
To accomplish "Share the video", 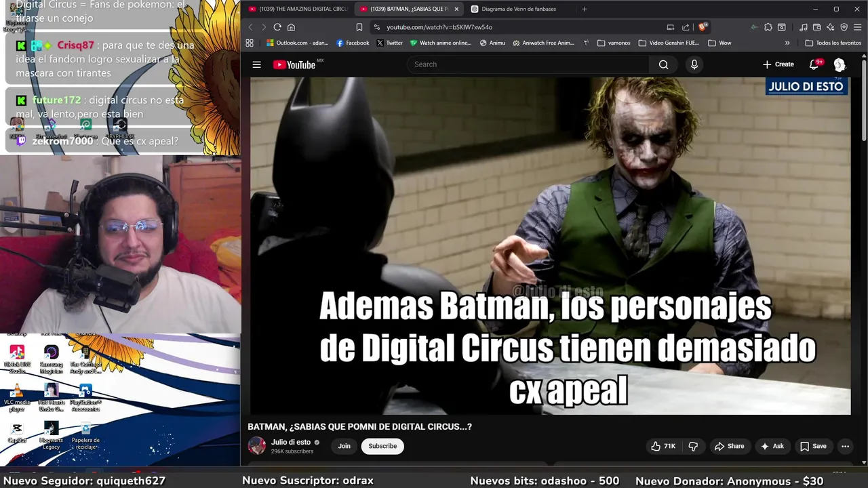I will point(729,446).
